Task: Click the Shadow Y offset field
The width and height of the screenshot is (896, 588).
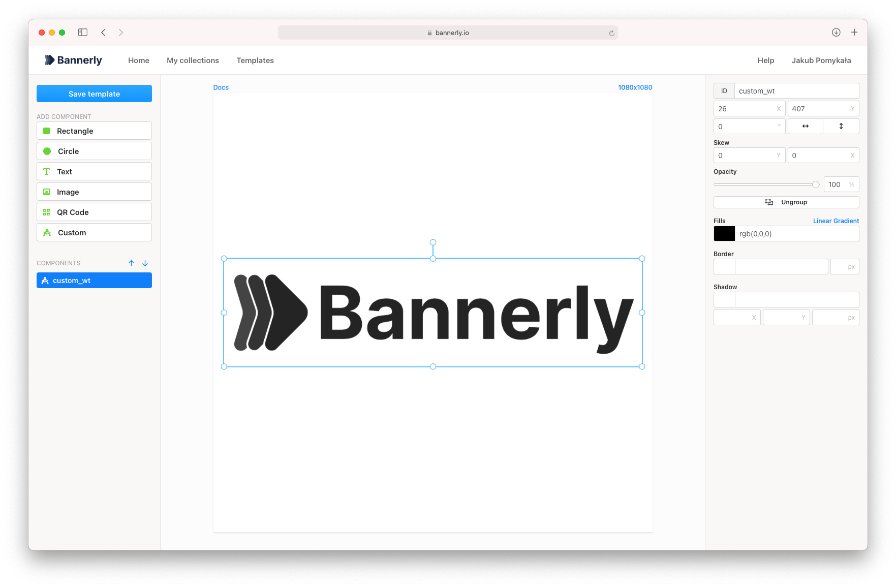Action: pos(786,318)
